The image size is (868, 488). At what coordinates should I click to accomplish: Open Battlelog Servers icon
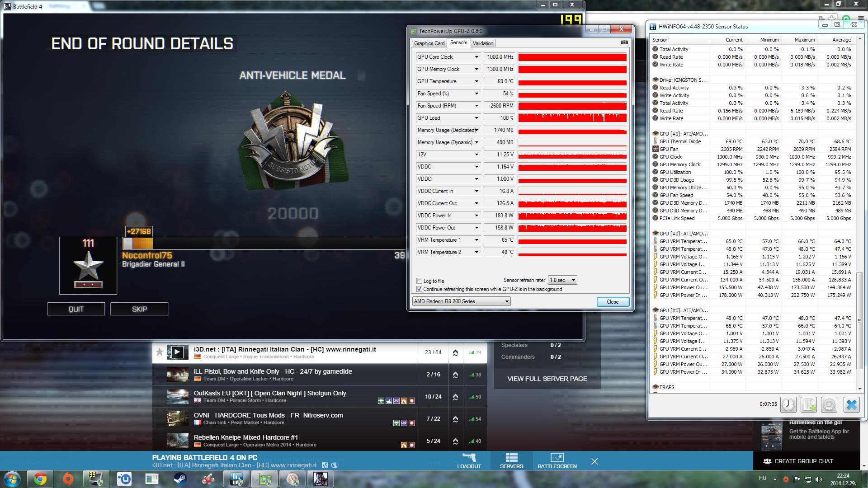(x=511, y=460)
